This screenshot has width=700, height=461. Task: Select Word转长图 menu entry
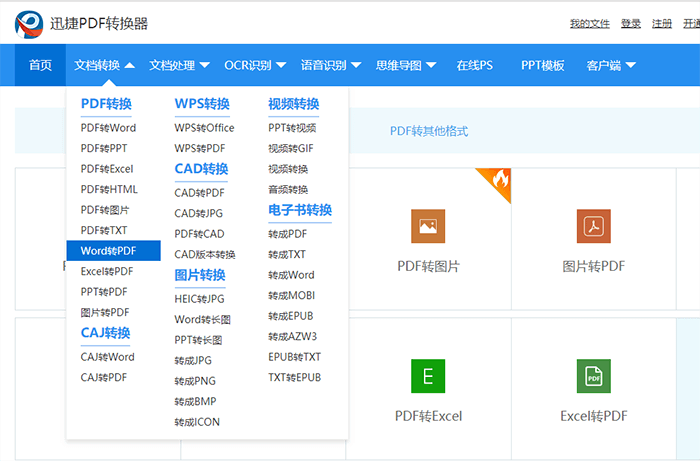(202, 320)
